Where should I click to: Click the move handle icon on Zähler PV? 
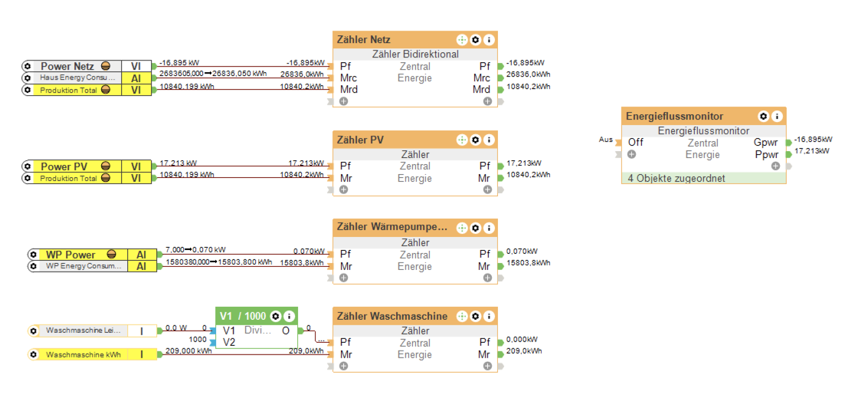click(x=462, y=140)
